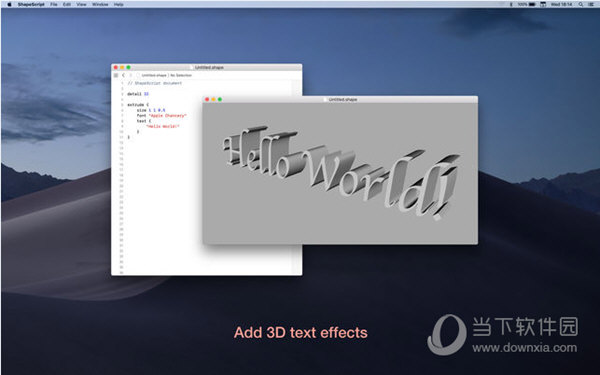600x375 pixels.
Task: Click the battery indicator icon
Action: click(x=532, y=4)
